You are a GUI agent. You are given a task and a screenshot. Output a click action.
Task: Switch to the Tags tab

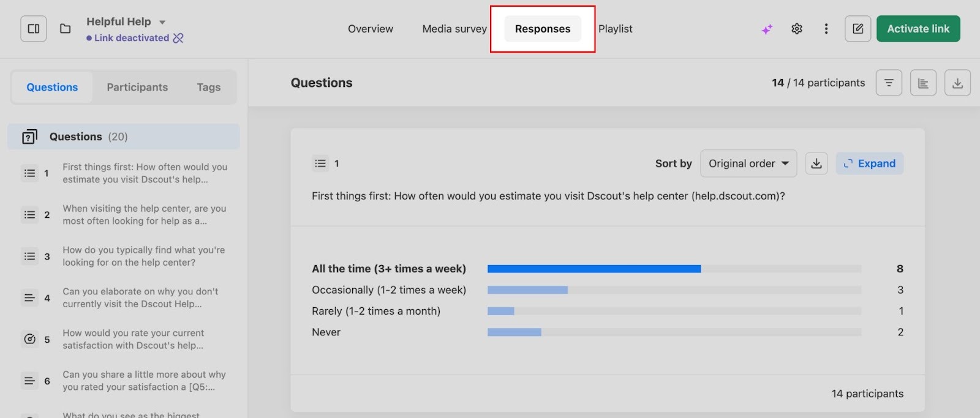pyautogui.click(x=208, y=88)
